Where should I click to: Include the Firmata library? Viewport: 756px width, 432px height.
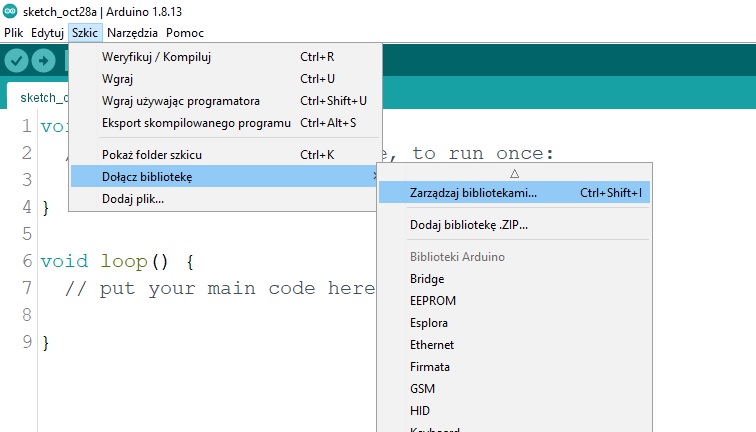(430, 367)
